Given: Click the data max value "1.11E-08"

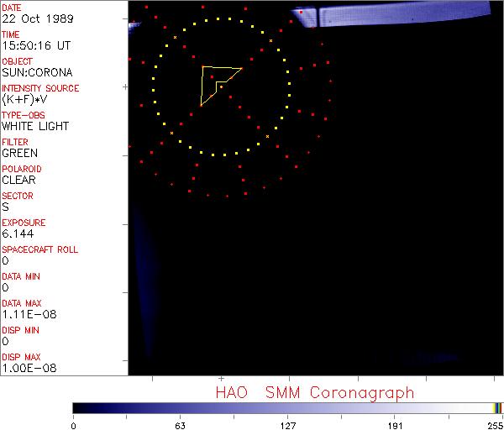Looking at the screenshot, I should pyautogui.click(x=25, y=314).
